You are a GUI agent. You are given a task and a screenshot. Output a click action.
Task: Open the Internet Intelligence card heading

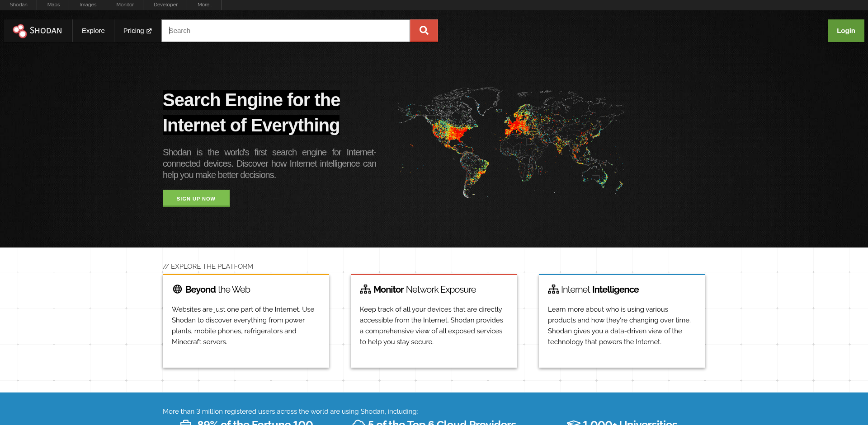pyautogui.click(x=600, y=290)
